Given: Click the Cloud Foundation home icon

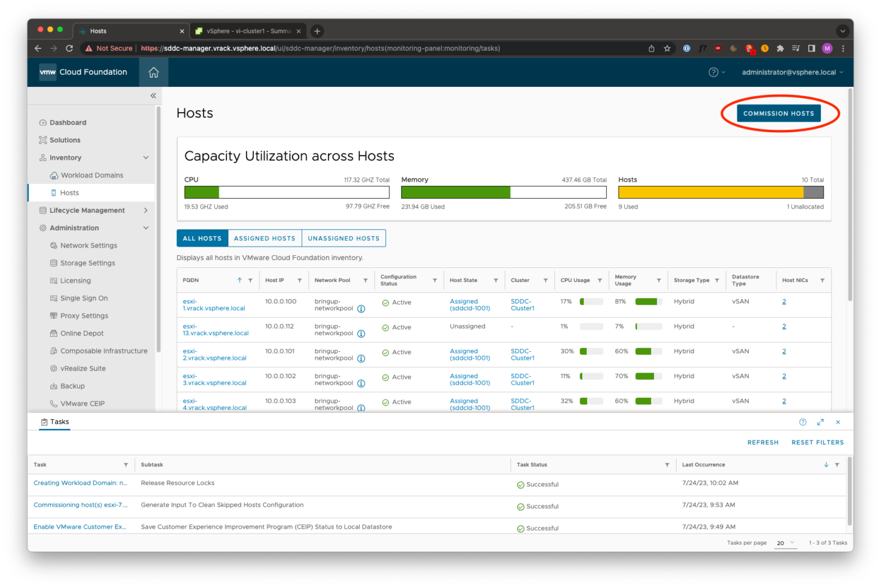Looking at the screenshot, I should [153, 72].
